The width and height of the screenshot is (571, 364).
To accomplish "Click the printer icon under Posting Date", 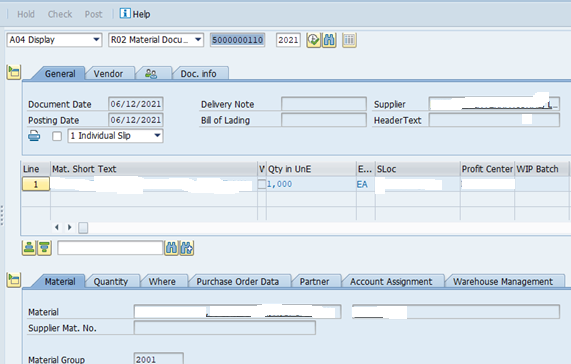I will click(34, 136).
